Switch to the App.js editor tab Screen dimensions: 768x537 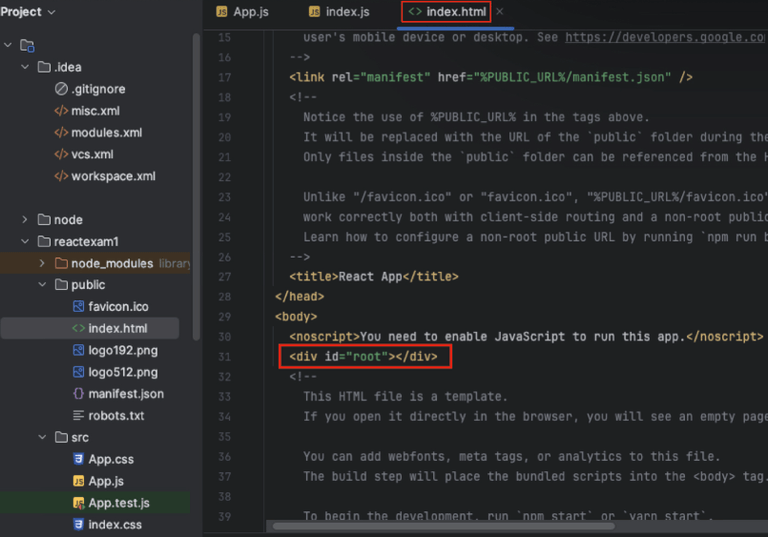click(242, 12)
